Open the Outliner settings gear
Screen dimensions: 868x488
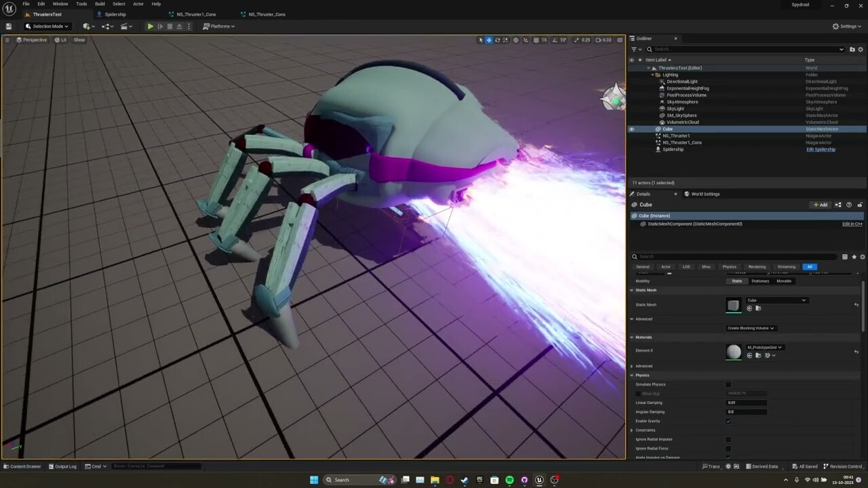tap(861, 49)
